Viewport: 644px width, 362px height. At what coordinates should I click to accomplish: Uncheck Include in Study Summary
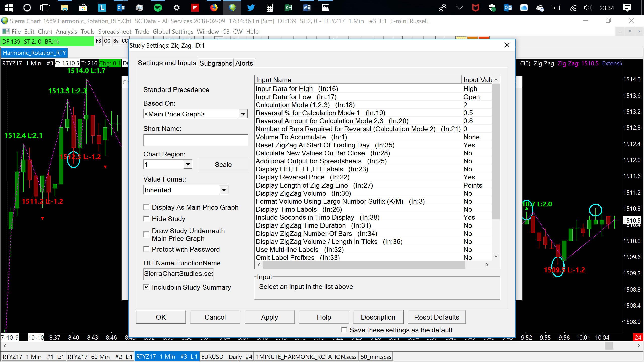(146, 287)
